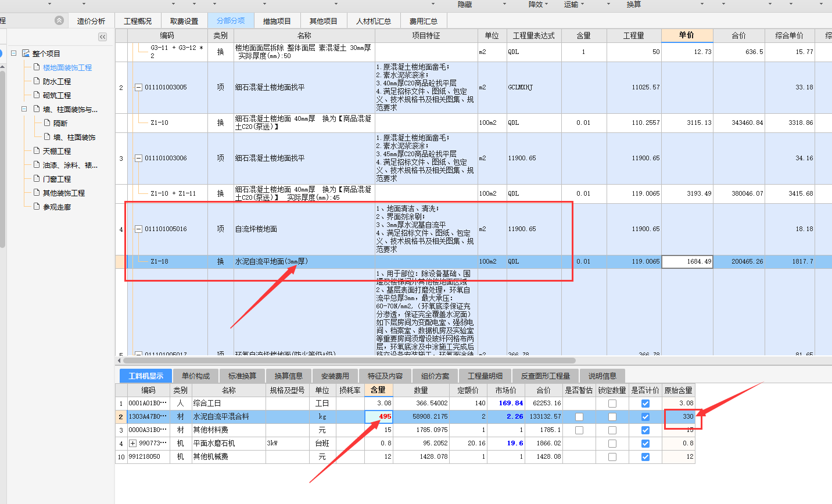Click the document icon of 防水工程

[x=37, y=81]
